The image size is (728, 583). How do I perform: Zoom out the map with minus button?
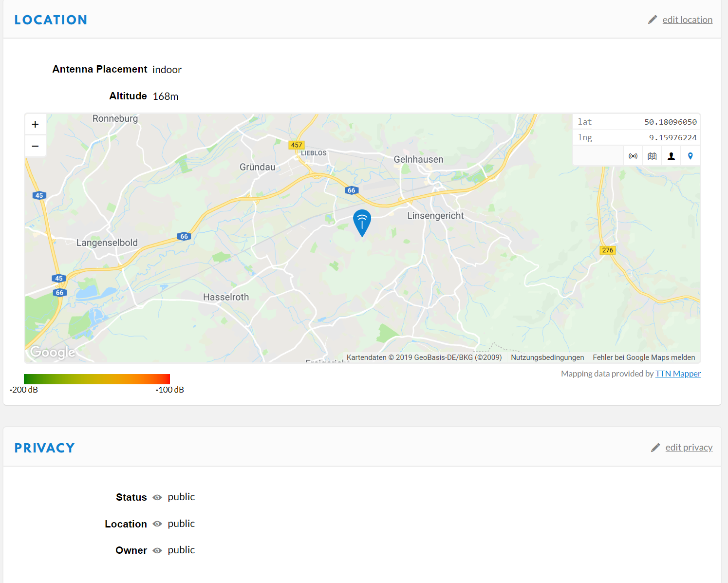tap(35, 146)
